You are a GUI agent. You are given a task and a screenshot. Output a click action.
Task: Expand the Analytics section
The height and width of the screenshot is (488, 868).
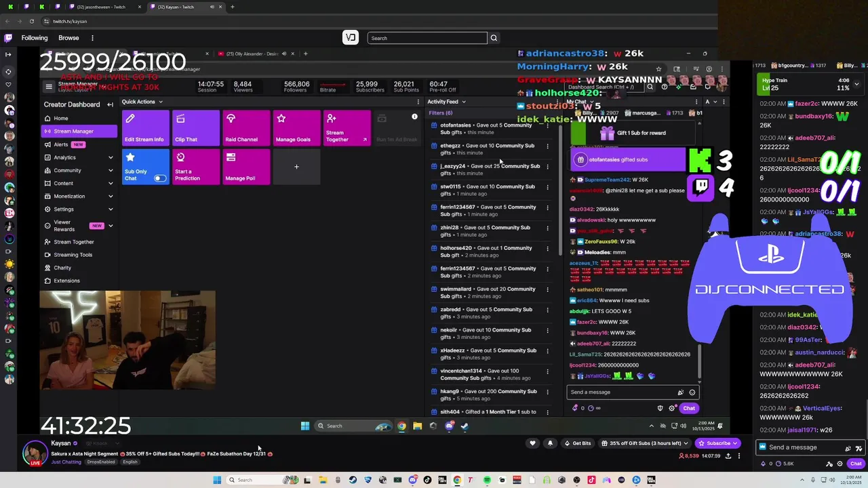tap(111, 157)
